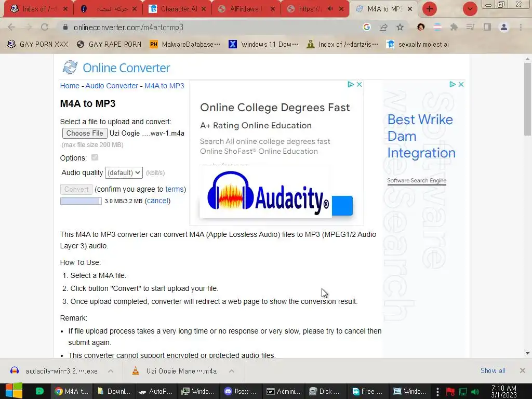The width and height of the screenshot is (532, 399).
Task: Open the Windows 11 Dow... bookmark
Action: pyautogui.click(x=263, y=44)
